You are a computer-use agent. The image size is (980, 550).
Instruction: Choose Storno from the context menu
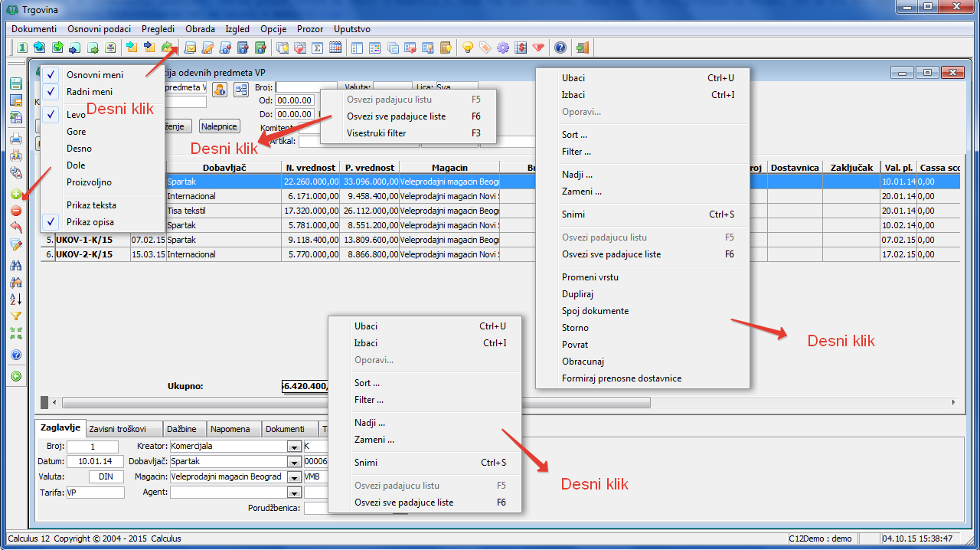[x=642, y=328]
